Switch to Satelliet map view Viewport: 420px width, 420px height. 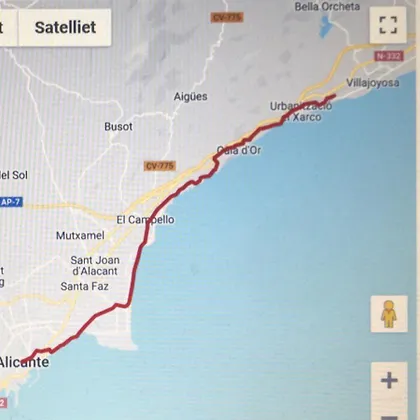65,27
